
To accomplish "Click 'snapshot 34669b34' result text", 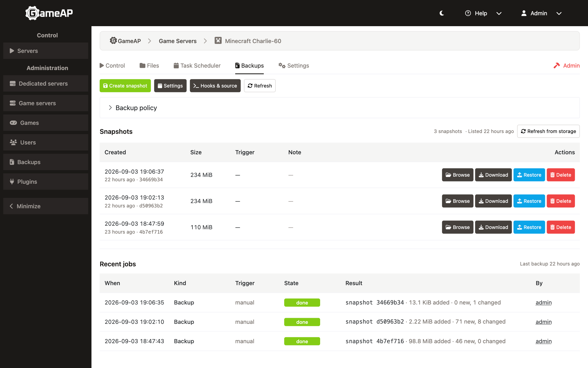I will click(375, 303).
